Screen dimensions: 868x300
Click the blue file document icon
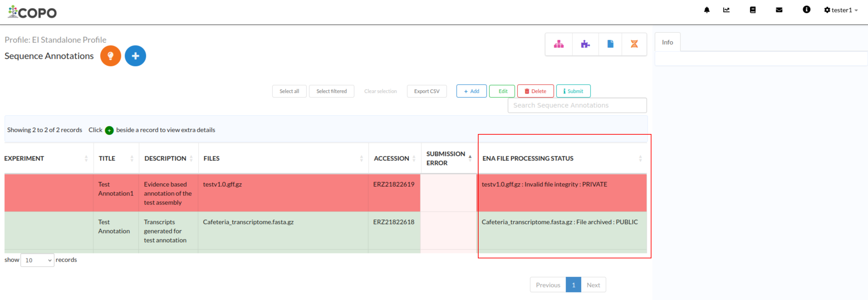pyautogui.click(x=610, y=44)
